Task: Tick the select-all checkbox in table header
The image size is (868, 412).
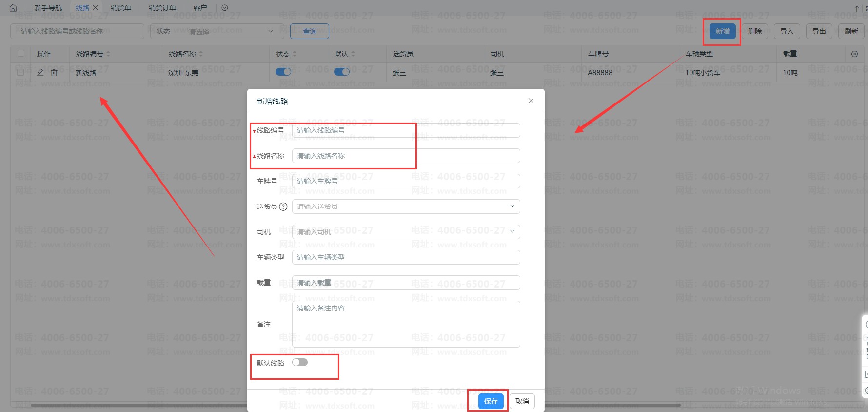Action: tap(21, 53)
